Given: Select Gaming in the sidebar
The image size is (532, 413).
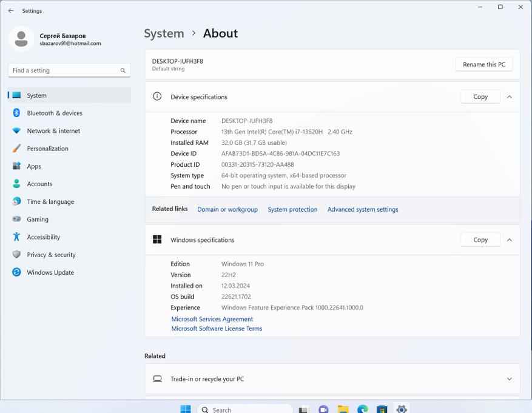Looking at the screenshot, I should pyautogui.click(x=38, y=219).
